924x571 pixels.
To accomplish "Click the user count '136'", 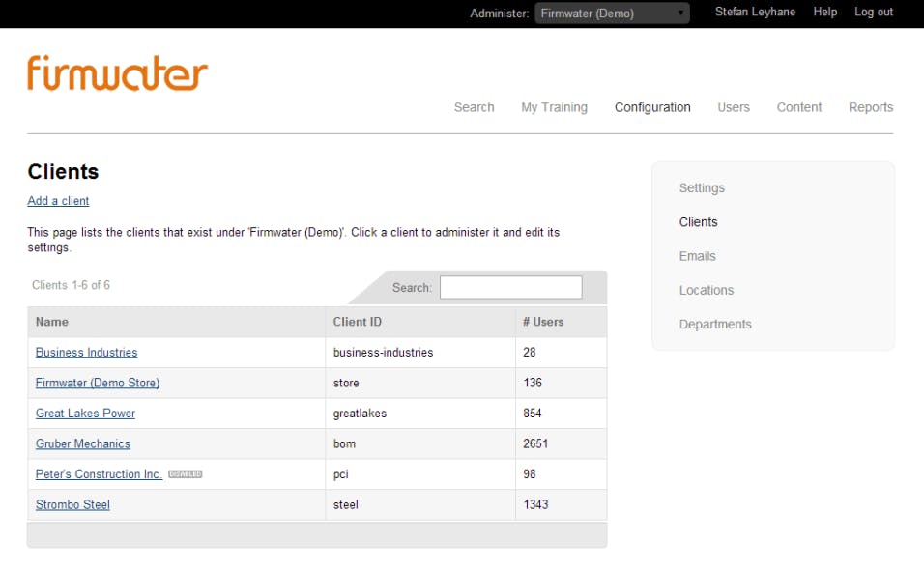I will pos(533,383).
